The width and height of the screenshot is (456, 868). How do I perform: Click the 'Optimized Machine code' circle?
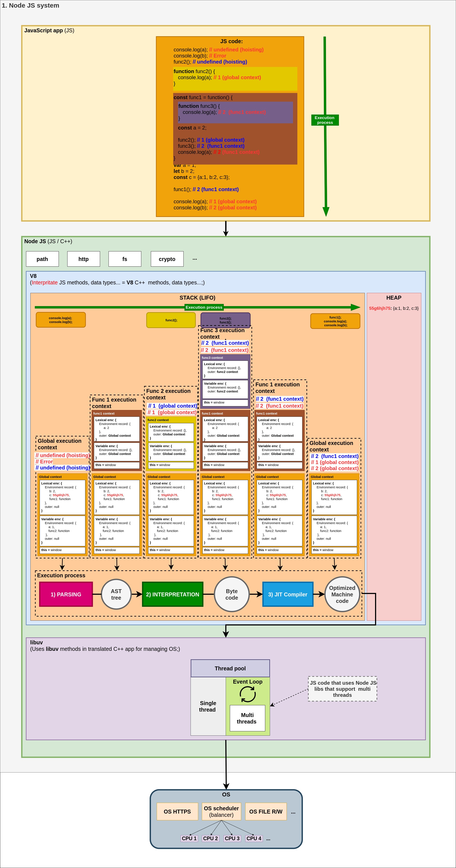[x=342, y=594]
